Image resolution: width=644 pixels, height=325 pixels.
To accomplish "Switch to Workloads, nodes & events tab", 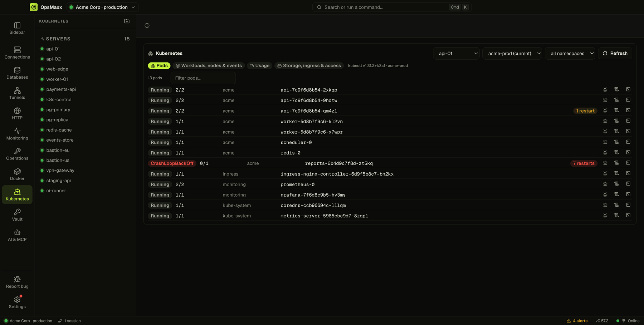I will (x=209, y=66).
